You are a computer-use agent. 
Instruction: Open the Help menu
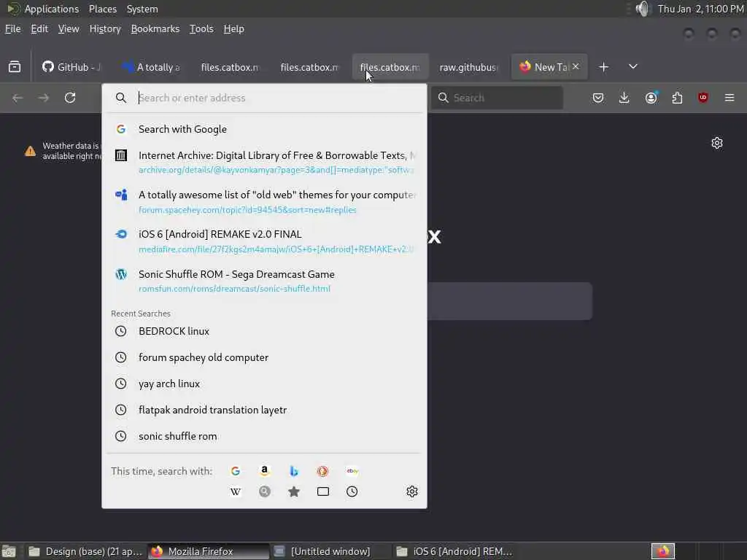[234, 29]
